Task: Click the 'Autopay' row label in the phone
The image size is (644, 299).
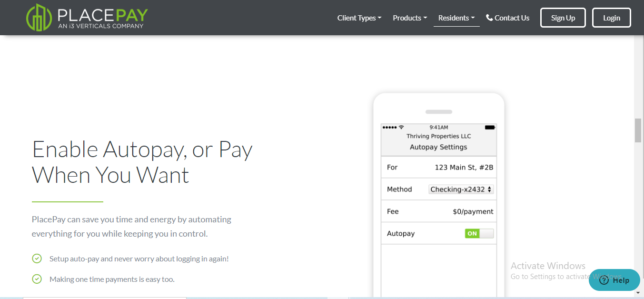Action: click(x=401, y=233)
